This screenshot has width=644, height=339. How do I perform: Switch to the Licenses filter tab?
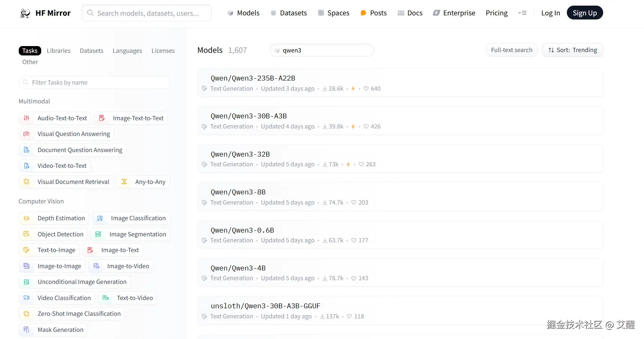[163, 51]
